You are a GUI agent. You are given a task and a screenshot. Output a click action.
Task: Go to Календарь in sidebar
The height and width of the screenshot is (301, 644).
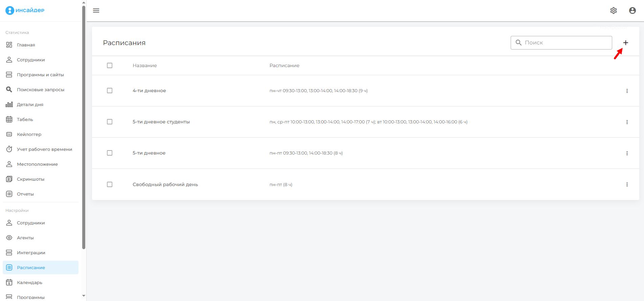click(29, 282)
